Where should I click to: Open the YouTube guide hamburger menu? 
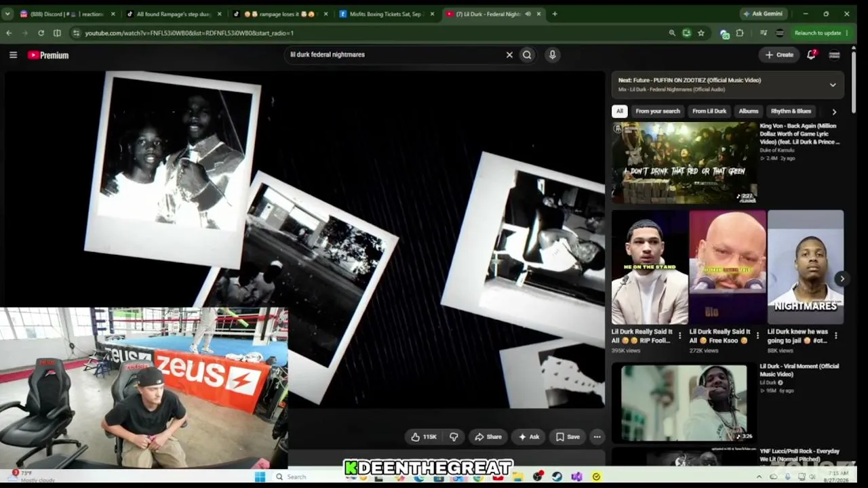point(13,55)
